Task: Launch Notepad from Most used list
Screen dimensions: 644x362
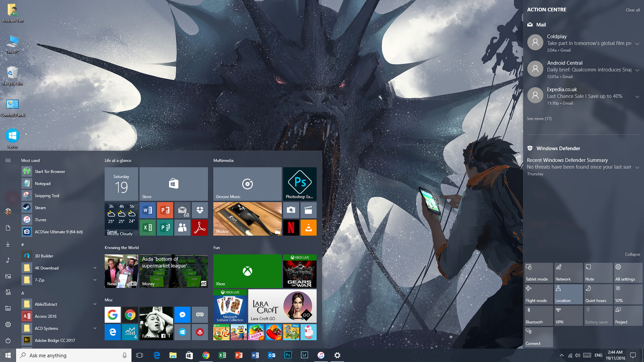Action: (x=59, y=183)
